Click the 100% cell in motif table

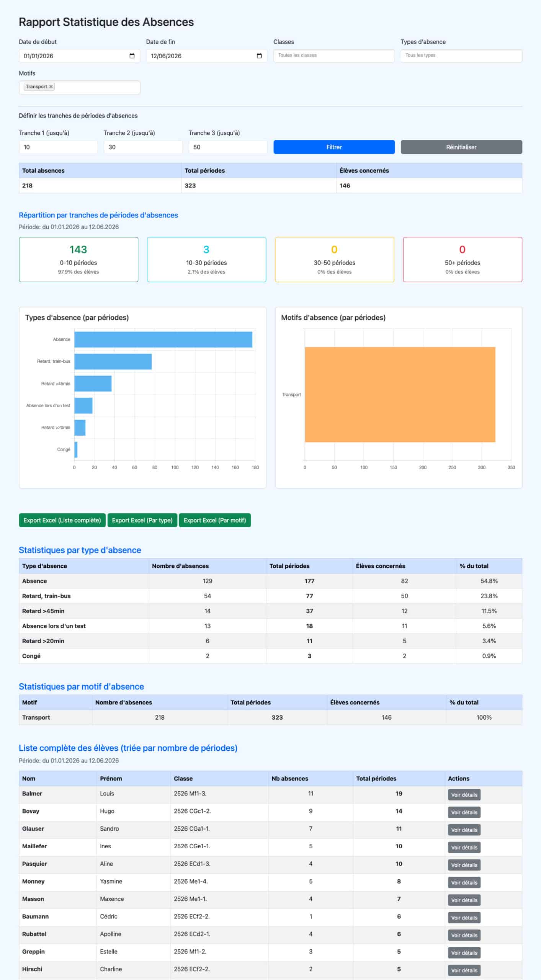(484, 717)
